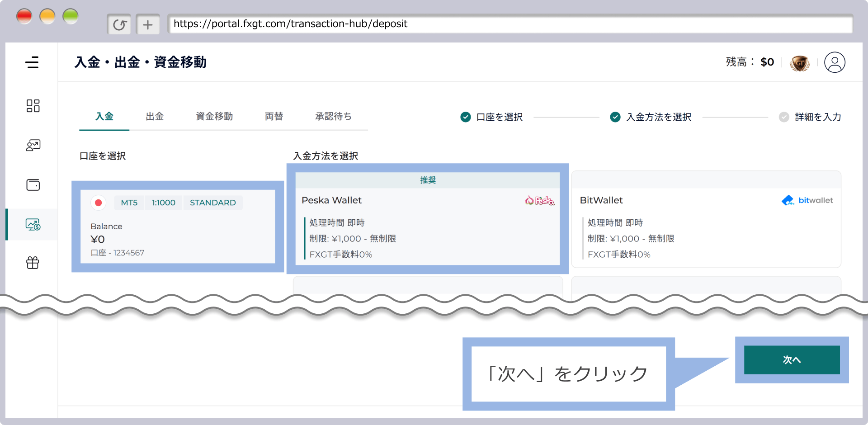
Task: Click the red account status dot
Action: click(98, 203)
